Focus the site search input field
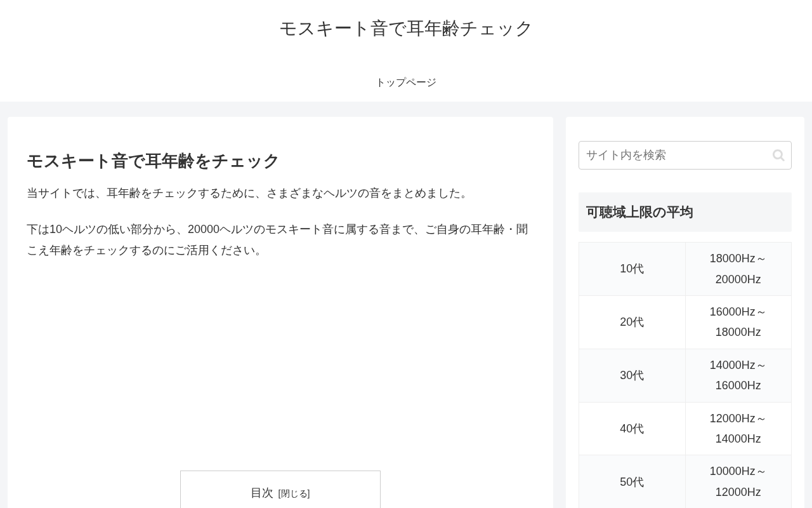Viewport: 812px width, 508px height. point(685,155)
